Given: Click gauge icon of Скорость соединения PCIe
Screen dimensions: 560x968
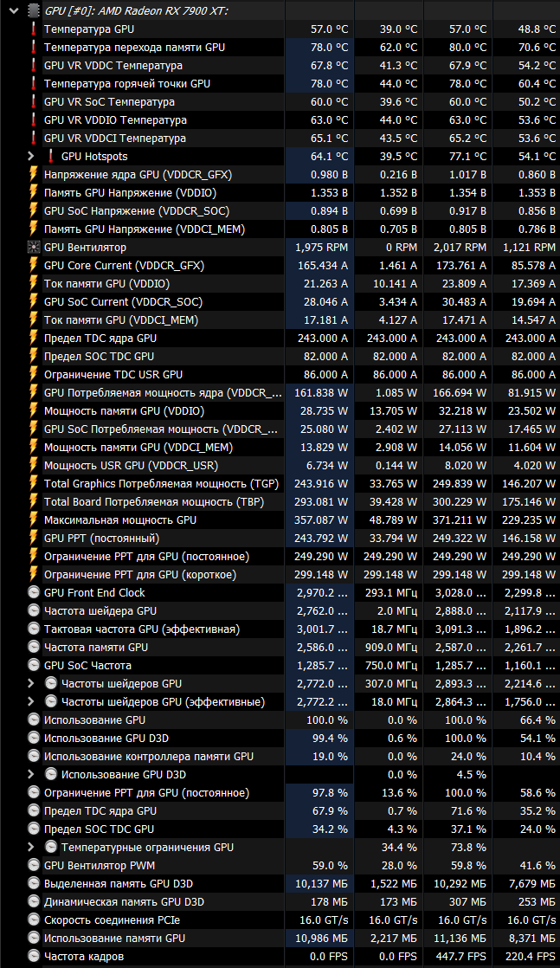Looking at the screenshot, I should click(x=34, y=920).
